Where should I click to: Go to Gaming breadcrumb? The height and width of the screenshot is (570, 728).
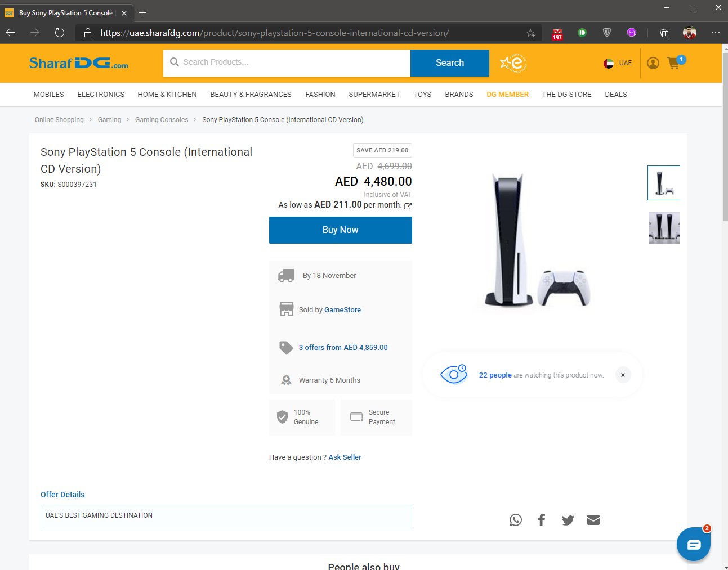click(x=109, y=120)
